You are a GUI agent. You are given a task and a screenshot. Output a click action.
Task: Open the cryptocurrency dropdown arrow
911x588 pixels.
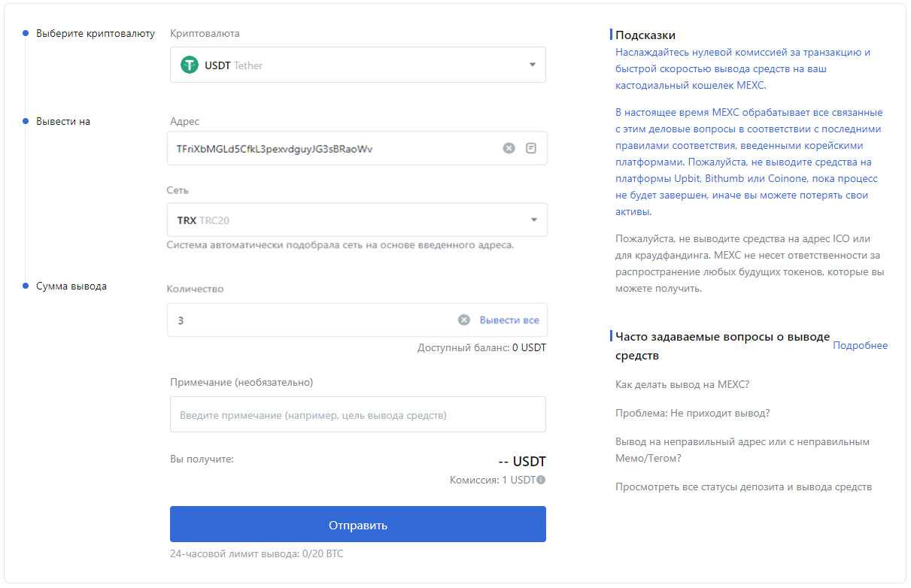tap(532, 65)
